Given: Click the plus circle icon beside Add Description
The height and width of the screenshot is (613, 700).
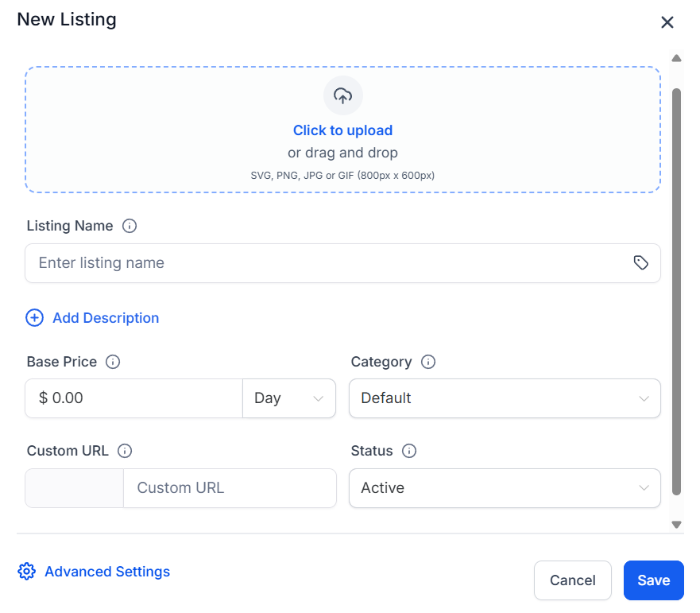Looking at the screenshot, I should 35,318.
